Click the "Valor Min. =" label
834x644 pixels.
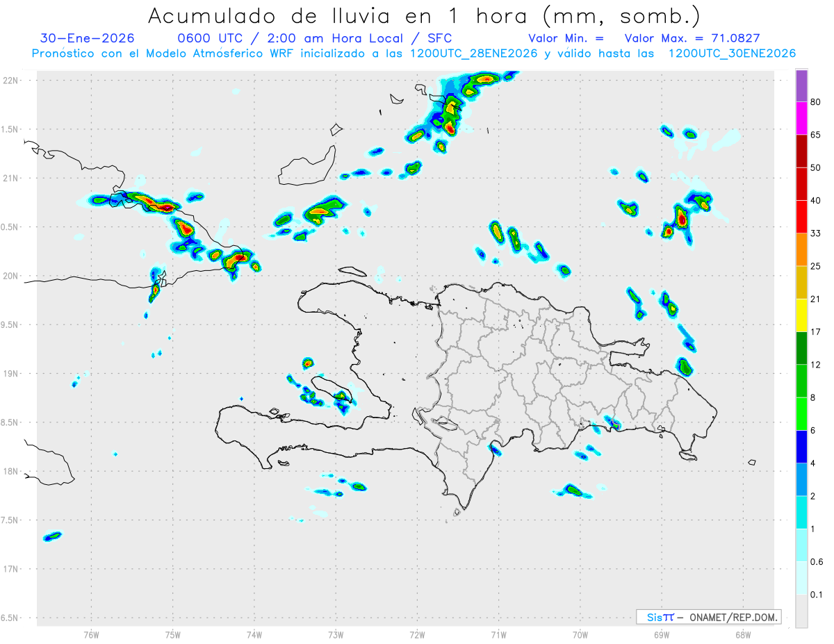(566, 38)
